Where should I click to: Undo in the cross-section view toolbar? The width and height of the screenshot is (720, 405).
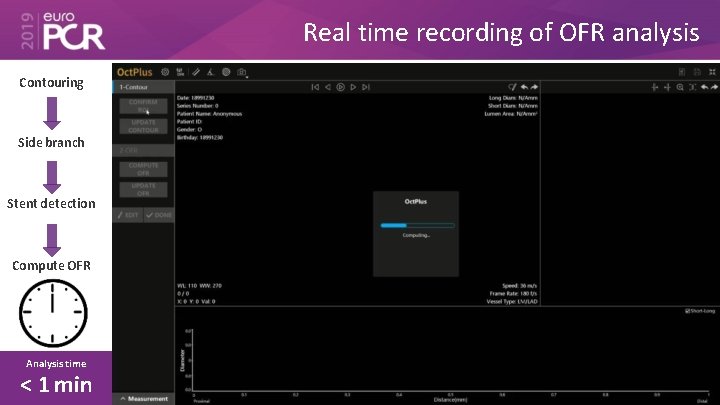pos(524,87)
